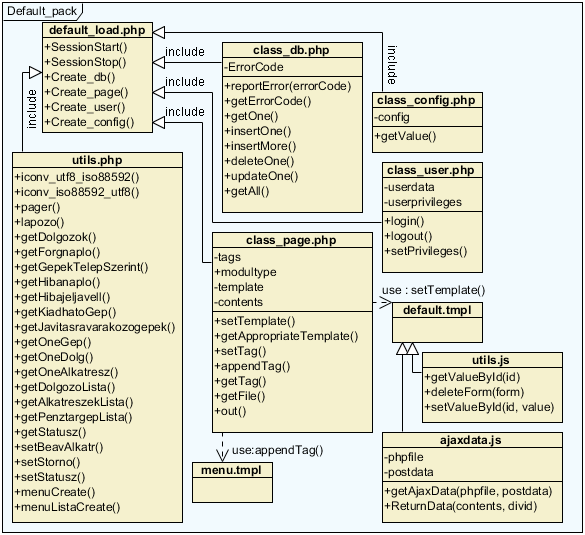Image resolution: width=585 pixels, height=535 pixels.
Task: Click +appendTag() in class_page.php
Action: pos(252,366)
